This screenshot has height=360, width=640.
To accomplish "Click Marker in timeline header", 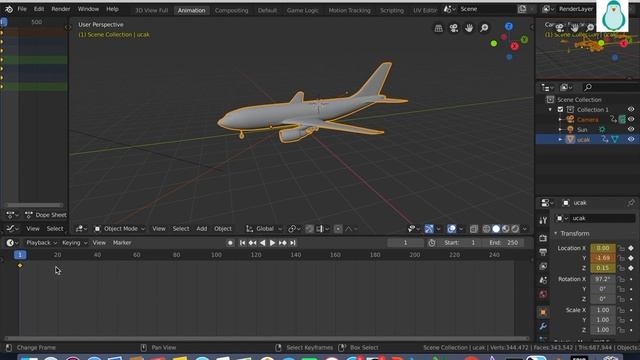I will tap(122, 243).
